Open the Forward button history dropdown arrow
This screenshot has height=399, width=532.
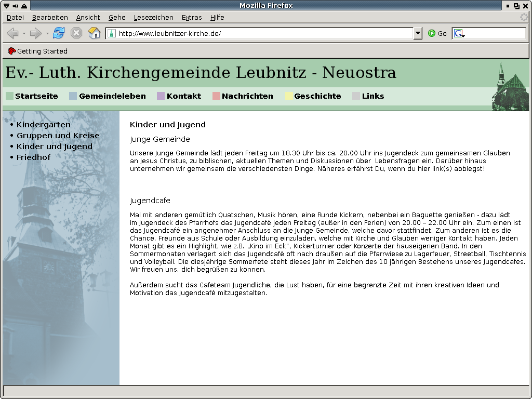[x=47, y=34]
